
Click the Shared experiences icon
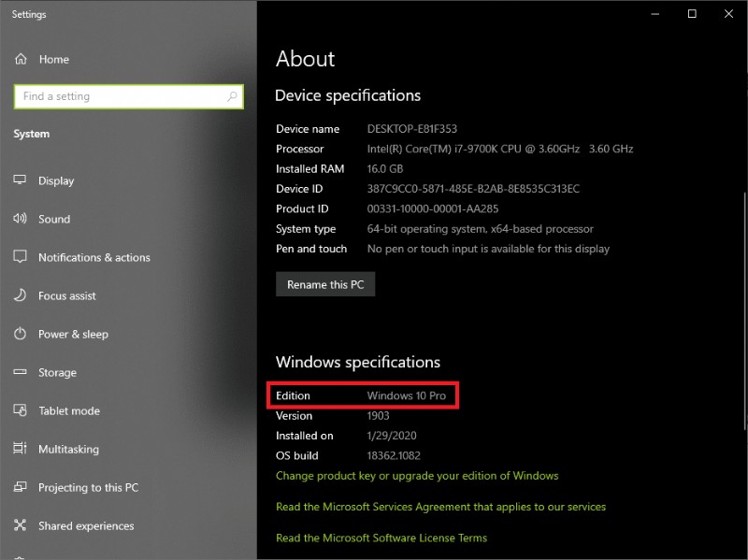click(x=20, y=525)
